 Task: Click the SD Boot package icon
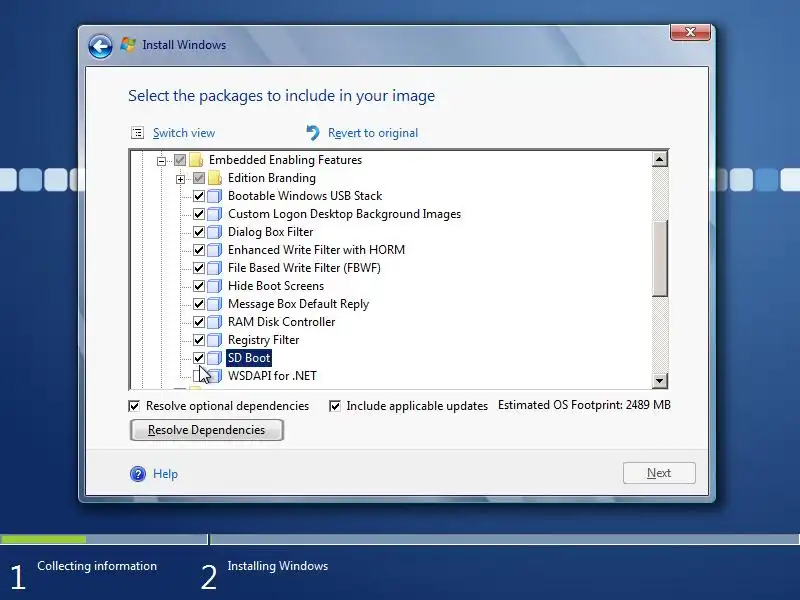click(215, 358)
